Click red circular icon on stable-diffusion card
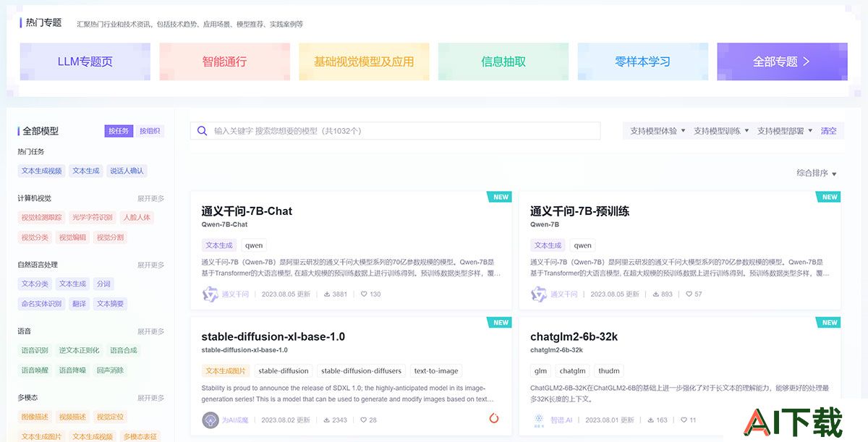This screenshot has height=442, width=868. tap(494, 418)
